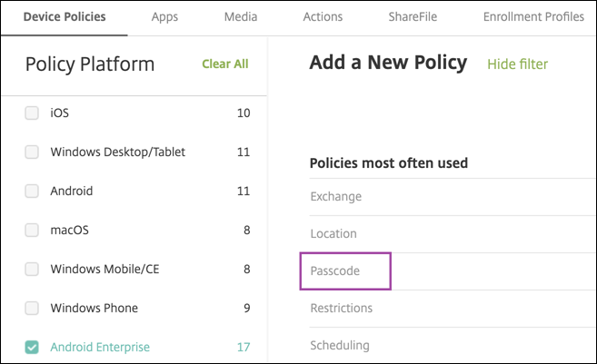
Task: Check the Windows Mobile/CE checkbox
Action: pos(32,270)
